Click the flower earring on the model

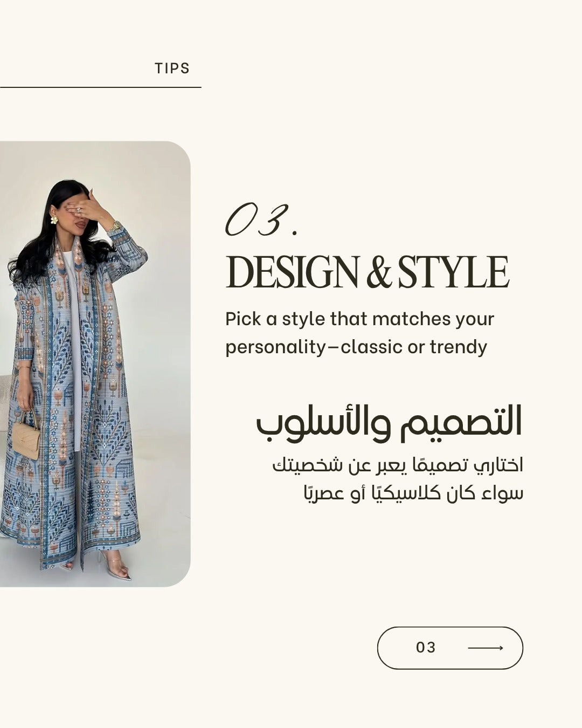point(54,219)
